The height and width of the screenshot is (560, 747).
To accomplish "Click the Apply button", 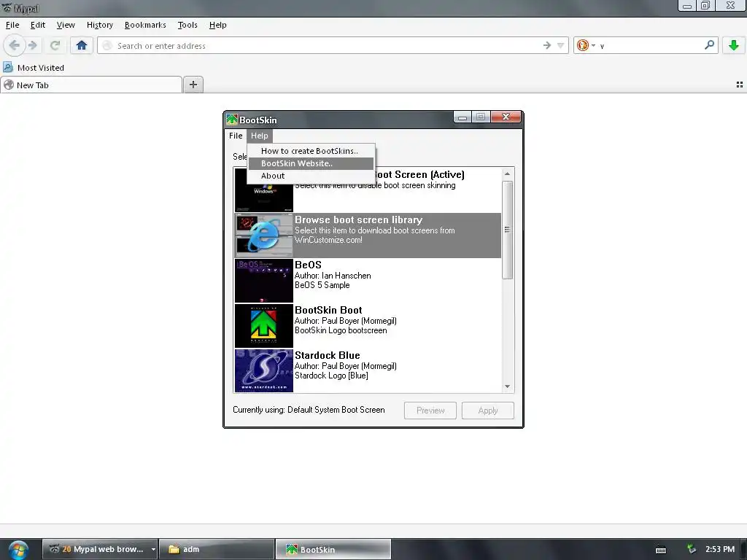I will pyautogui.click(x=488, y=411).
